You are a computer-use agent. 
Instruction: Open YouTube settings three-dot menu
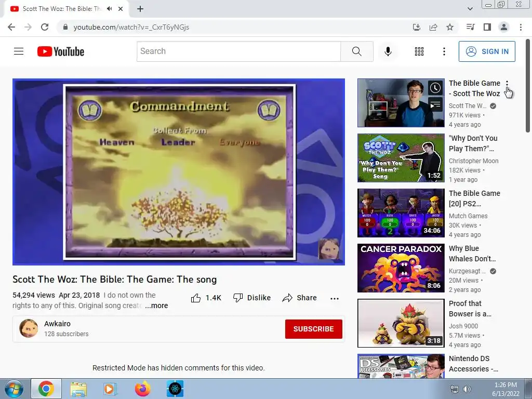click(x=444, y=51)
